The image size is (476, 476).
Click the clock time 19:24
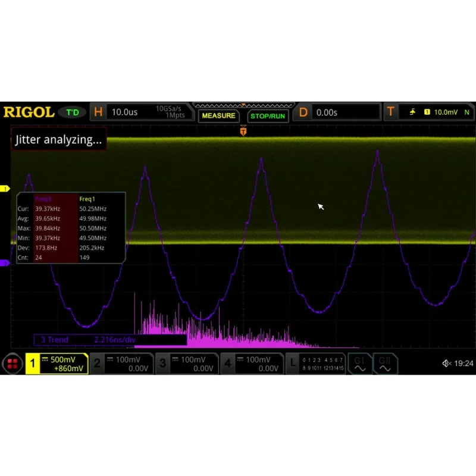click(x=464, y=364)
